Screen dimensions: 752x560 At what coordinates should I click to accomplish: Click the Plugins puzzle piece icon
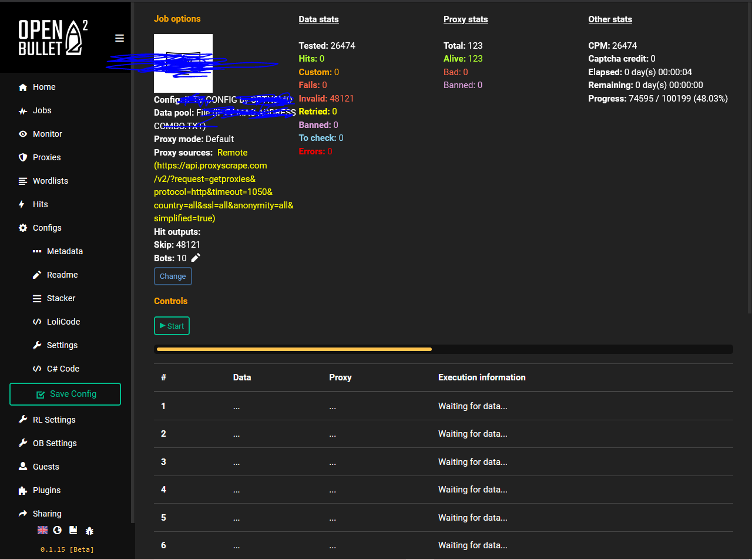(x=23, y=490)
